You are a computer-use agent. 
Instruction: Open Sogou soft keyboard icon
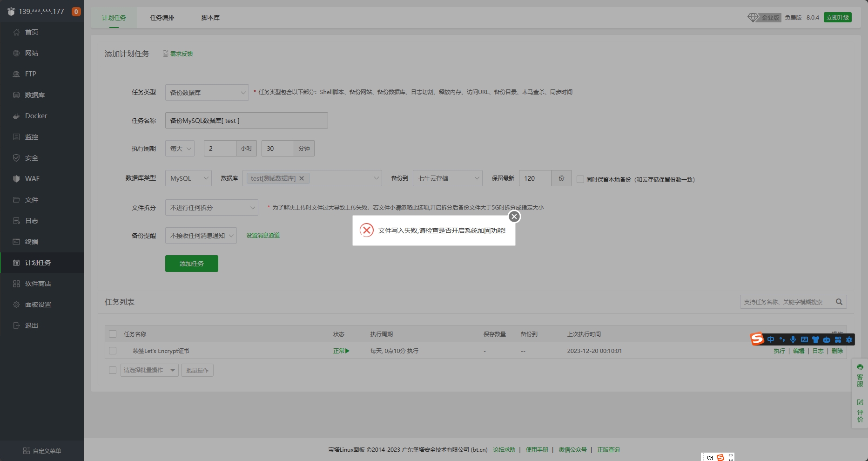point(804,339)
